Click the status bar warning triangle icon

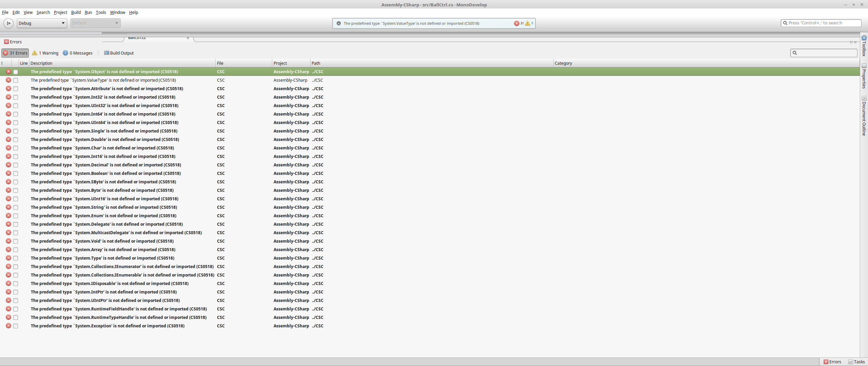tap(528, 23)
